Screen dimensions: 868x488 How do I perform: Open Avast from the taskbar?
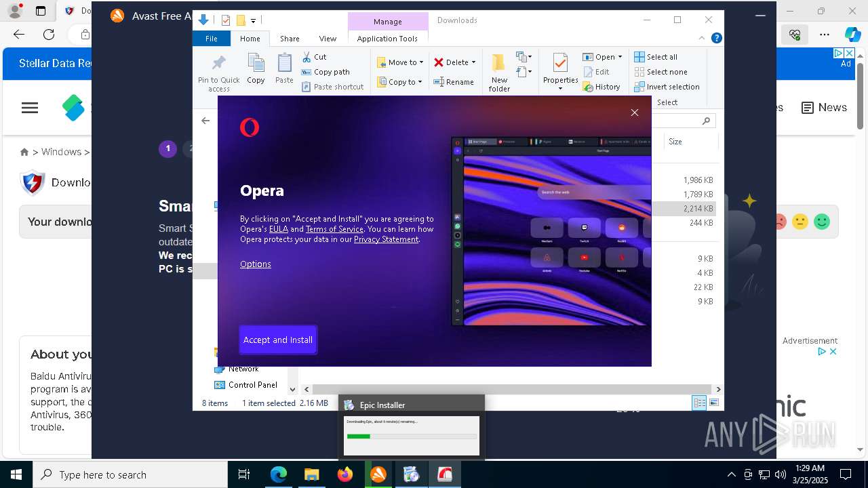click(x=378, y=474)
